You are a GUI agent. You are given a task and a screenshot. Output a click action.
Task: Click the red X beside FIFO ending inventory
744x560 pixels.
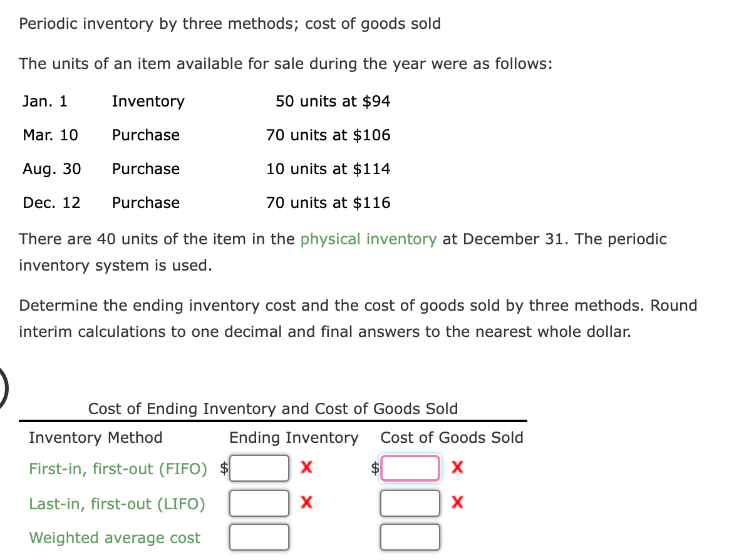pyautogui.click(x=305, y=468)
